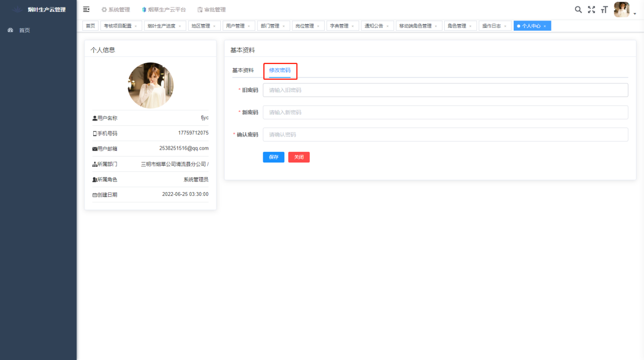The image size is (644, 360).
Task: Close the 考核项目配置 tab
Action: pos(135,26)
